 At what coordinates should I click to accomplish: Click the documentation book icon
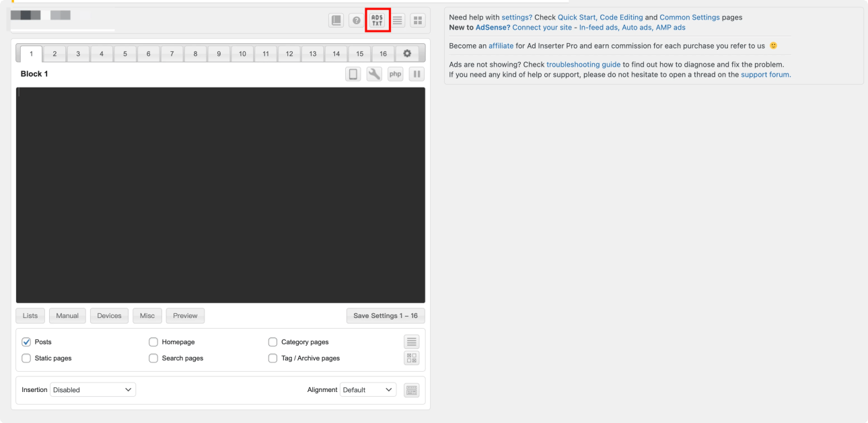tap(336, 21)
